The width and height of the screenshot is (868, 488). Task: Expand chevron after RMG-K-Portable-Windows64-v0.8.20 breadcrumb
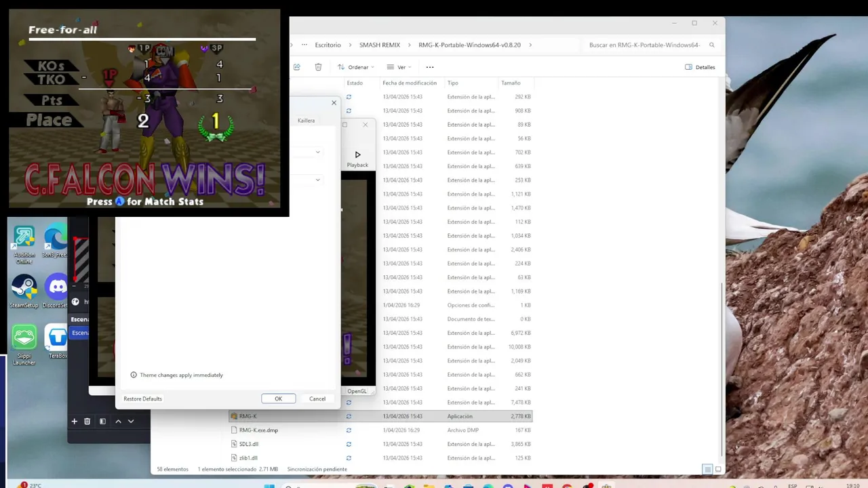[530, 45]
